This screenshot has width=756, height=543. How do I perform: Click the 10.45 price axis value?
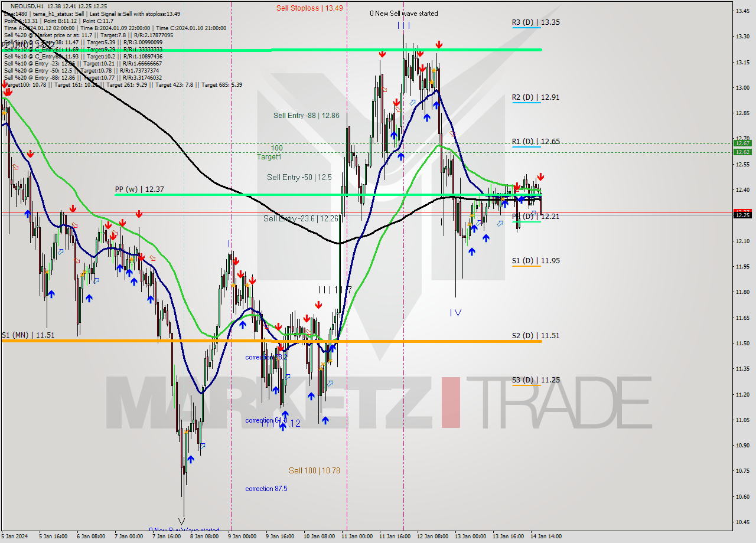742,522
